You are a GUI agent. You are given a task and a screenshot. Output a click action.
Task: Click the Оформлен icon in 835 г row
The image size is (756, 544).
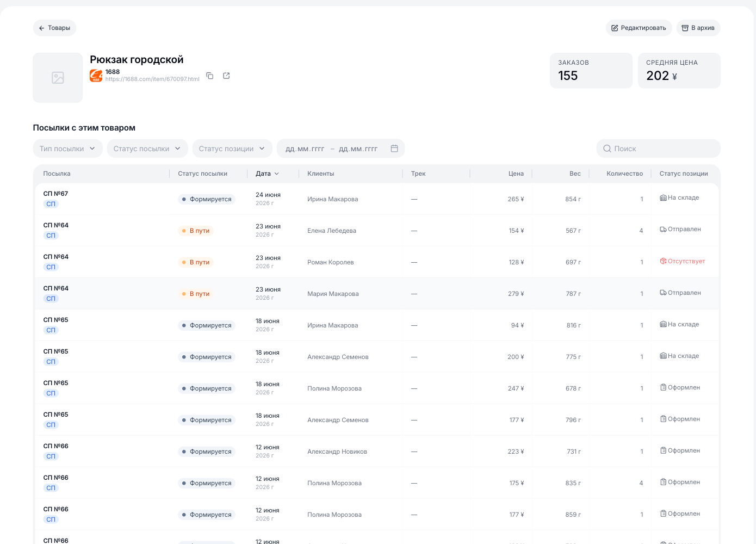point(663,482)
